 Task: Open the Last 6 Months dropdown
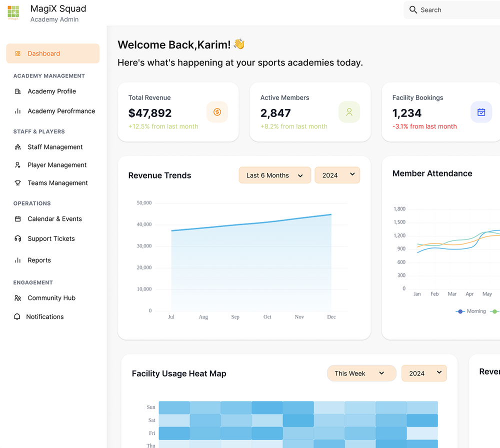[275, 175]
